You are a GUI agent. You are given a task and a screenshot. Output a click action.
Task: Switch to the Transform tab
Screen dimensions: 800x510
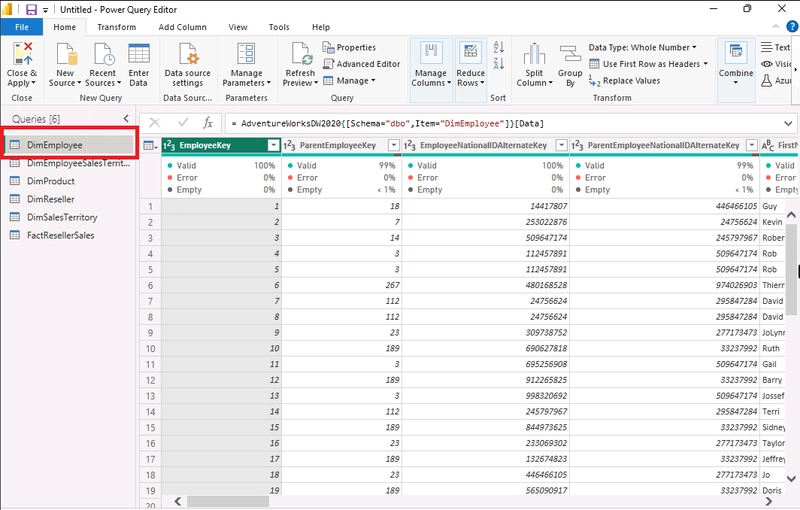pos(117,27)
